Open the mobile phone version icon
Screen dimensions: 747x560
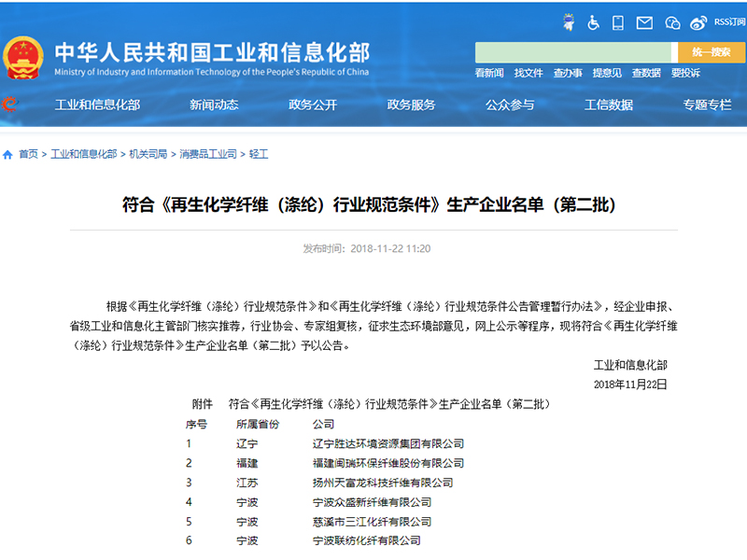(618, 21)
